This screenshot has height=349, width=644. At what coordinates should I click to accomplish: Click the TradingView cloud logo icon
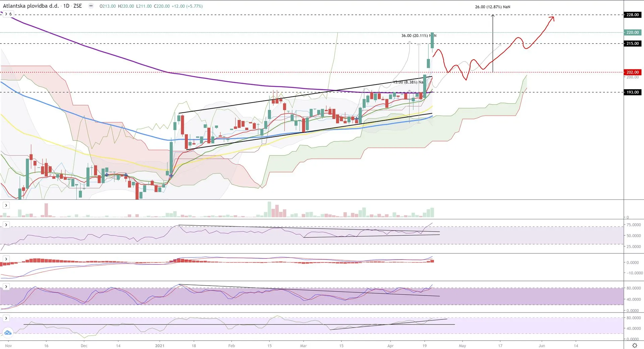point(8,333)
